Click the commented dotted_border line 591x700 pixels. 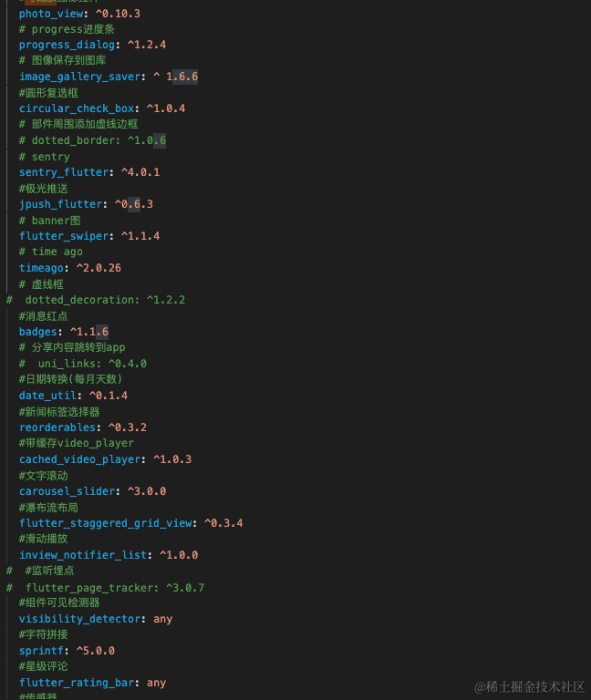point(92,140)
